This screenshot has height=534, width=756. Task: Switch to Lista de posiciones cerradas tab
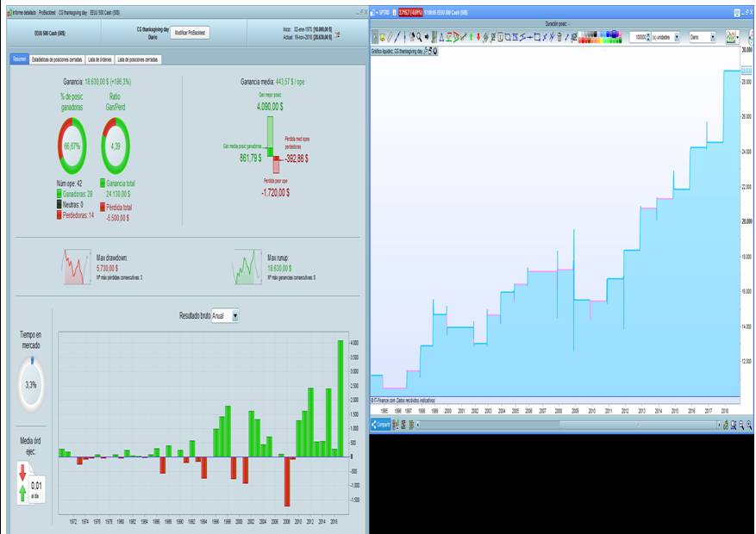pyautogui.click(x=137, y=59)
